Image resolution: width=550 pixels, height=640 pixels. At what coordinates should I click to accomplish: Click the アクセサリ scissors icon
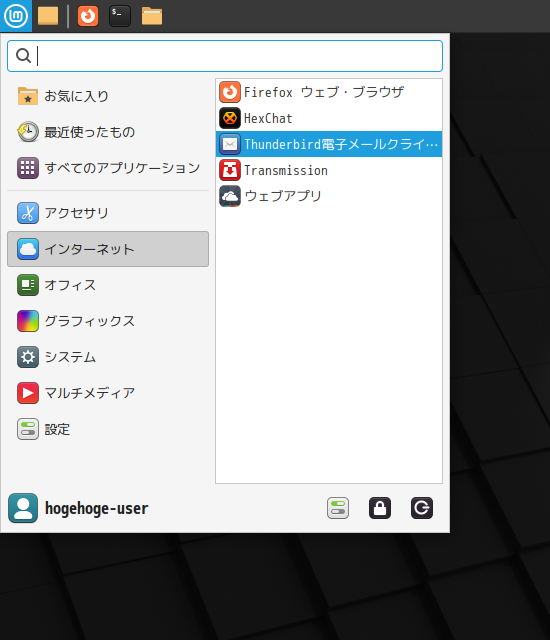click(28, 213)
